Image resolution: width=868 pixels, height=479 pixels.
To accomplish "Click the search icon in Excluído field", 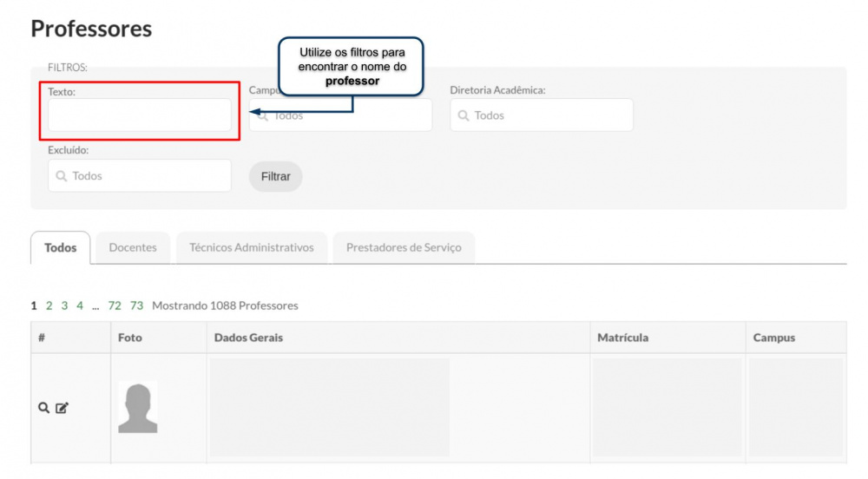I will (62, 176).
